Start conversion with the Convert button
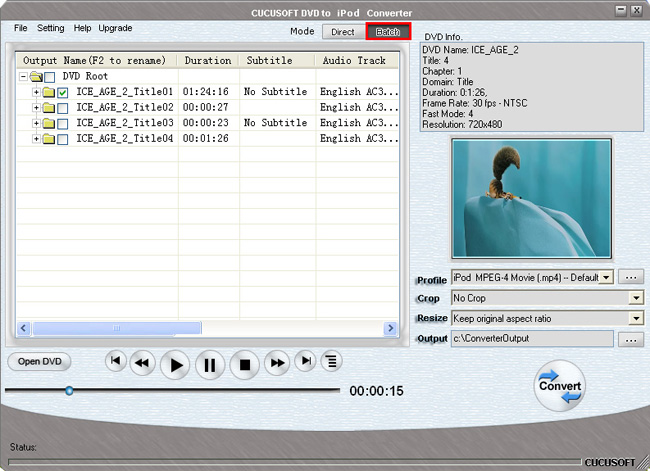The image size is (650, 471). tap(560, 386)
